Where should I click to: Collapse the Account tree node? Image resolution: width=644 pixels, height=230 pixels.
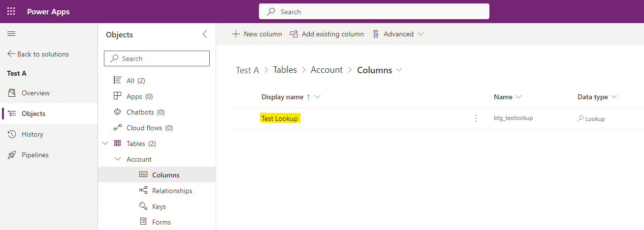point(117,159)
